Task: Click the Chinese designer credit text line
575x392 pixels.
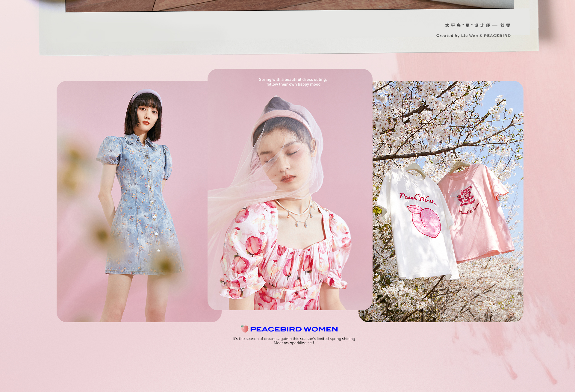Action: click(477, 25)
